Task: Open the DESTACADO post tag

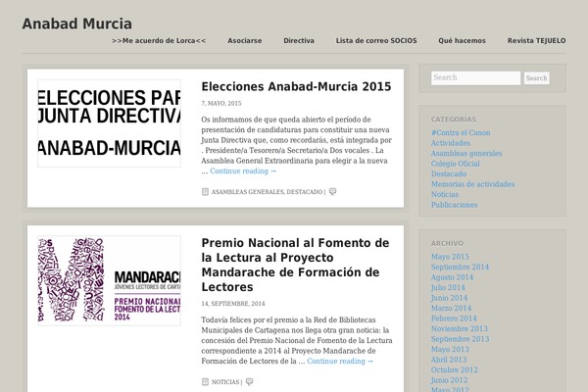Action: tap(305, 192)
